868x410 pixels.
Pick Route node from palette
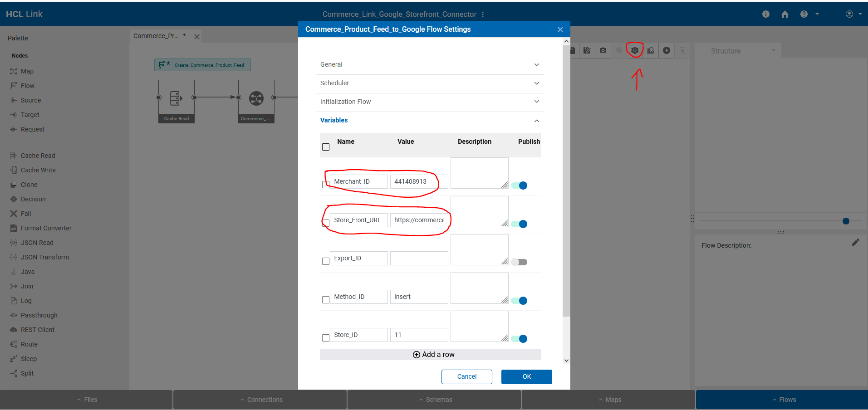point(24,344)
